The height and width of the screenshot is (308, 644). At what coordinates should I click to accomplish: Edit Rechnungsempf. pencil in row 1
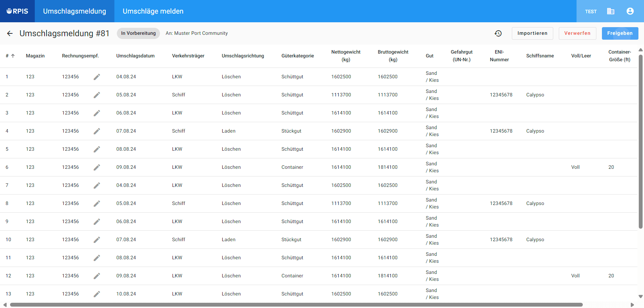(x=97, y=77)
